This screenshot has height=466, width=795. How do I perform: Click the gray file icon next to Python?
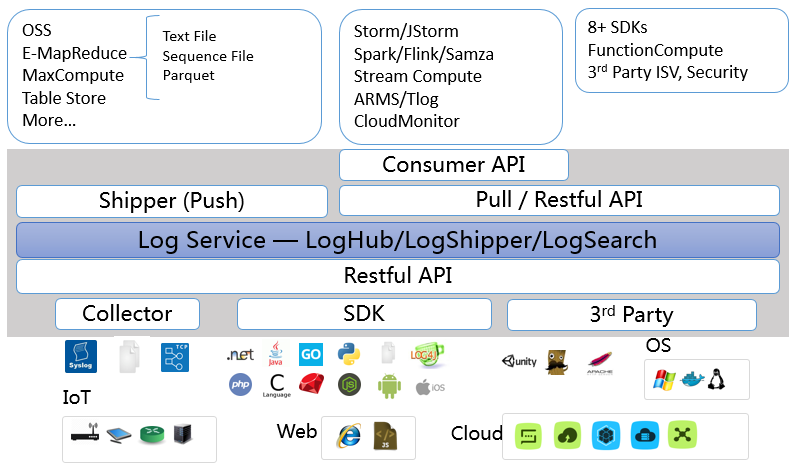(x=388, y=353)
